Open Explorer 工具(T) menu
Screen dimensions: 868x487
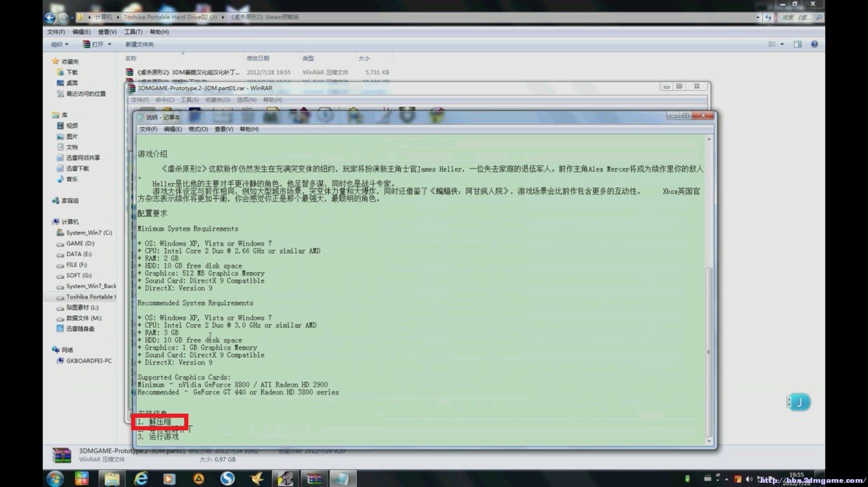tap(133, 32)
